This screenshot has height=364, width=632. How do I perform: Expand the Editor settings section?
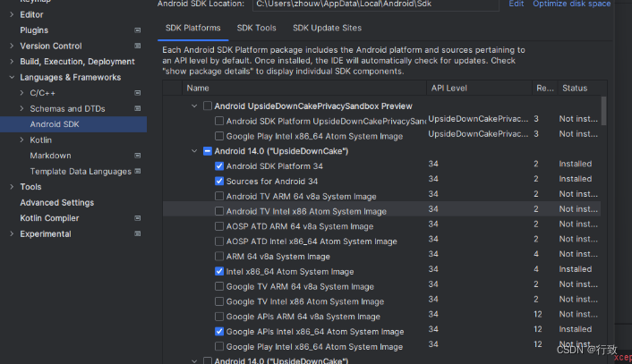pos(12,14)
